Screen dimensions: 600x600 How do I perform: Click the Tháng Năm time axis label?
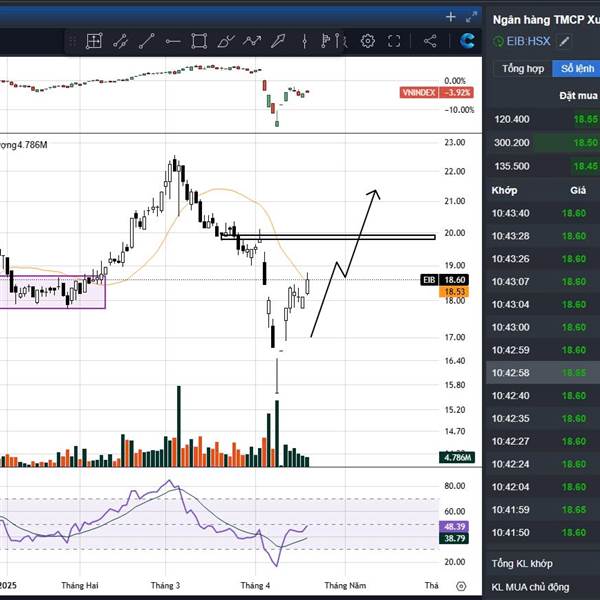[x=345, y=585]
